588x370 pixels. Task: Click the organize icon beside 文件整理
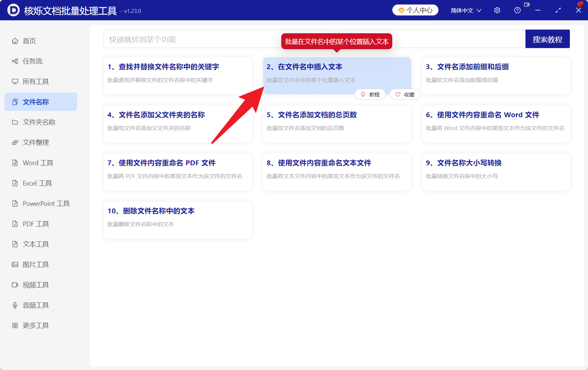click(15, 143)
